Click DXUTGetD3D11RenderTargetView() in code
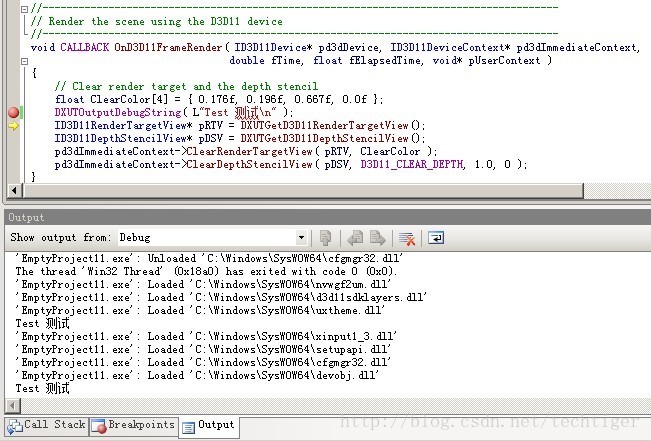Screen dimensions: 651x441 pos(333,126)
